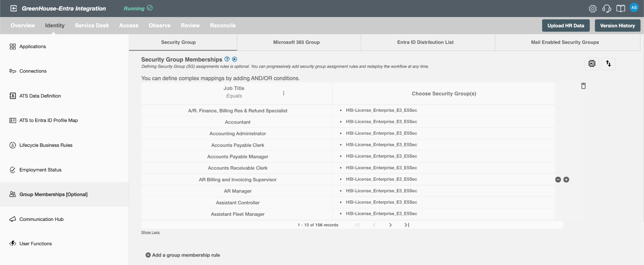
Task: Click the Group Memberships sidebar icon
Action: tap(13, 194)
